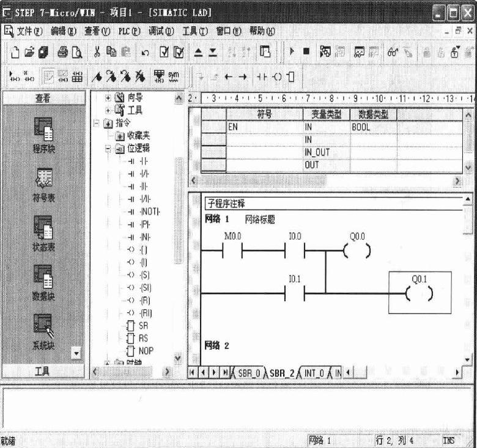
Task: Open the 帮助(H) menu
Action: tap(262, 31)
